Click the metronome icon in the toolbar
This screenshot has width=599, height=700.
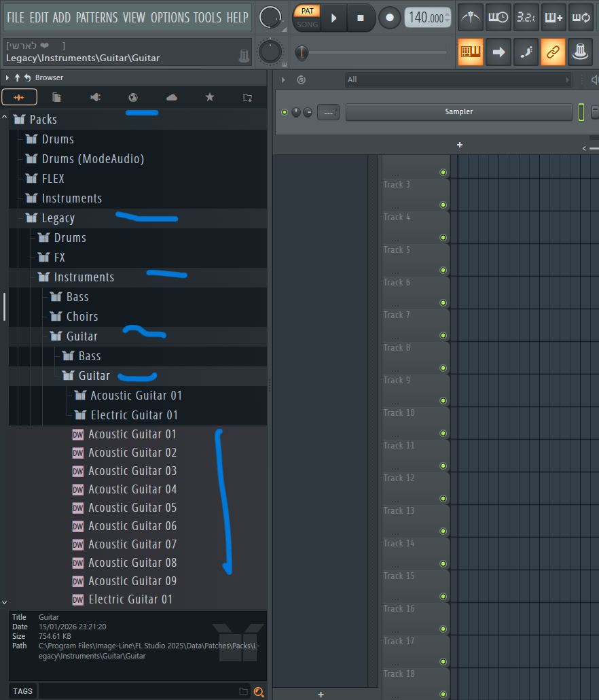470,18
